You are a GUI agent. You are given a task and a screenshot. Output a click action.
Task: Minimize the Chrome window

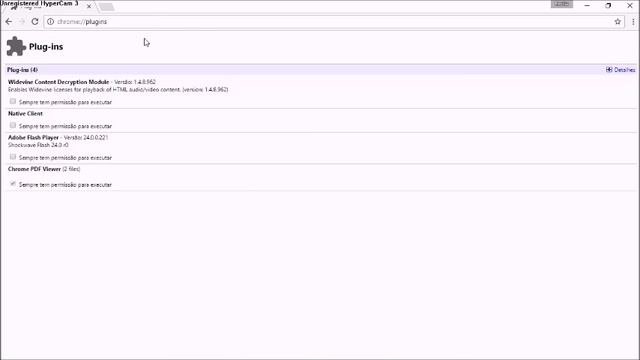[587, 6]
